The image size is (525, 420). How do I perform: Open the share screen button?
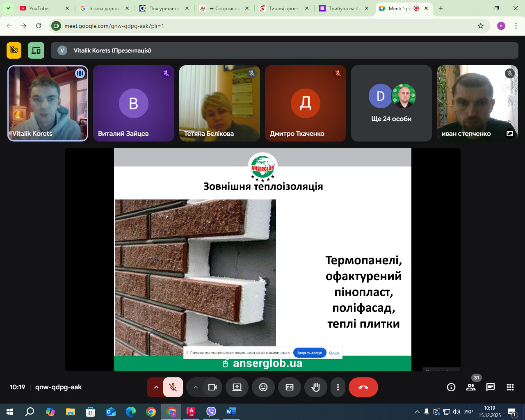pyautogui.click(x=237, y=387)
